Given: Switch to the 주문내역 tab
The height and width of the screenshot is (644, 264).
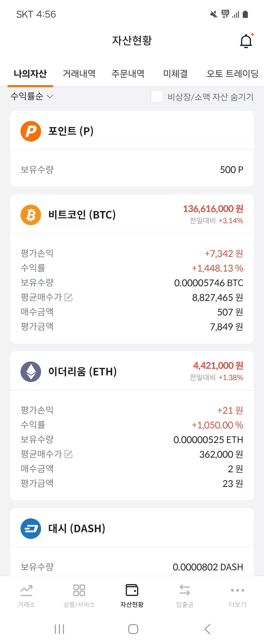Looking at the screenshot, I should [x=128, y=73].
